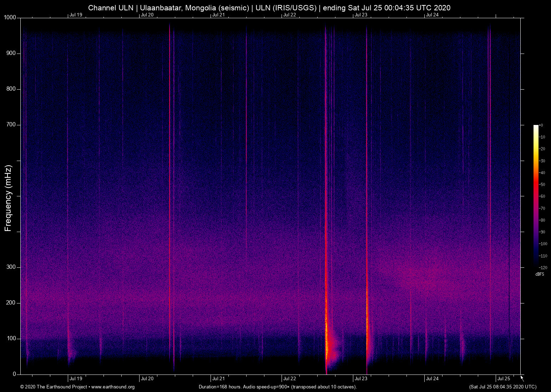
Task: Click the 0 frequency axis label
Action: click(14, 374)
